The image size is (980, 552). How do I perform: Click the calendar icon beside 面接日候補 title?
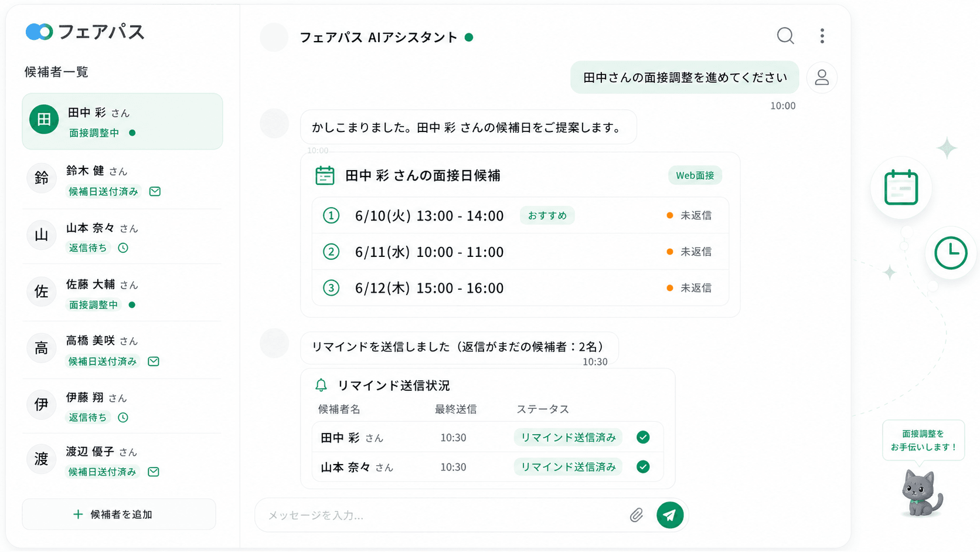click(x=325, y=175)
